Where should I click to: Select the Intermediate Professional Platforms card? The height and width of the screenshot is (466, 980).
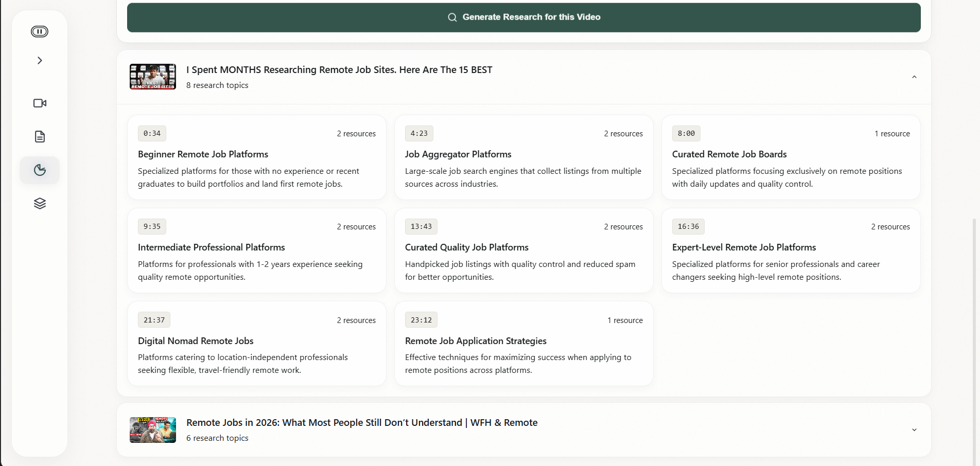[256, 250]
